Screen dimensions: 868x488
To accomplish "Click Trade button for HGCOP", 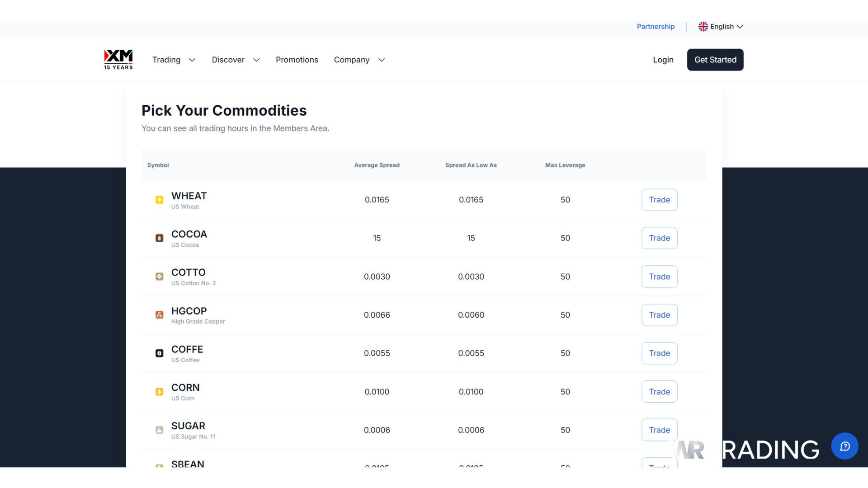I will (660, 315).
